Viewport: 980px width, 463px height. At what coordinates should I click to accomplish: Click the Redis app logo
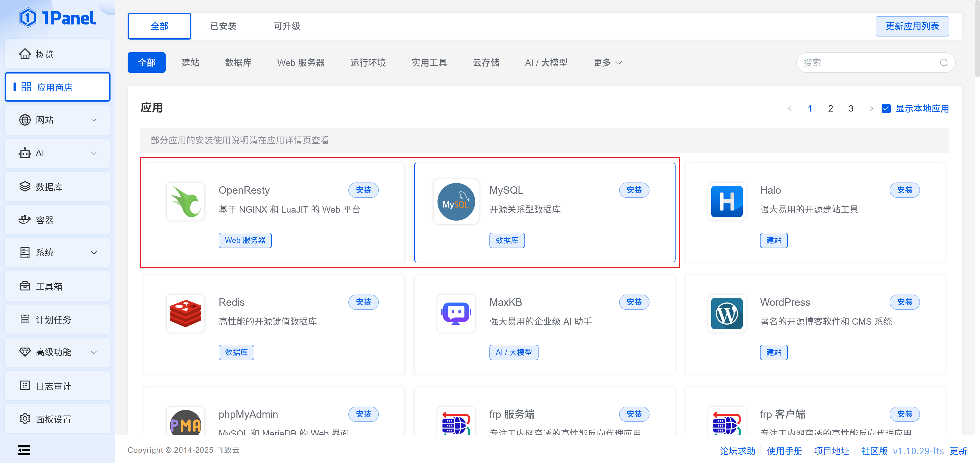click(186, 313)
